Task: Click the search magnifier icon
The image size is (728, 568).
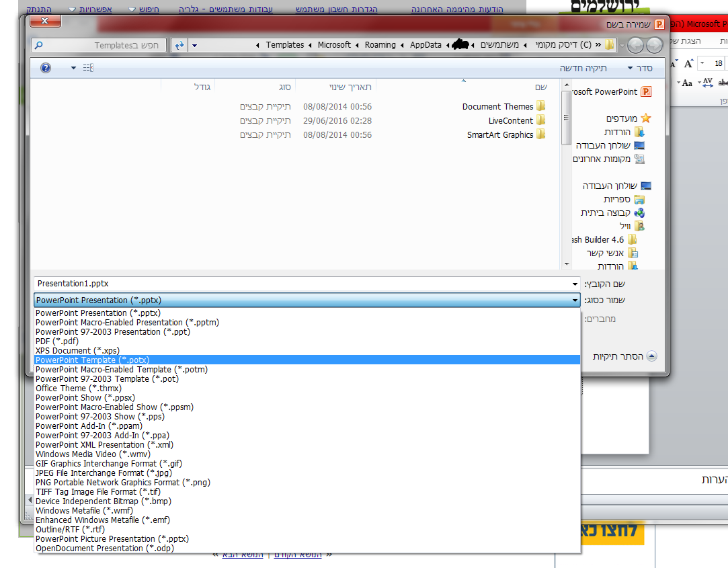Action: (39, 45)
